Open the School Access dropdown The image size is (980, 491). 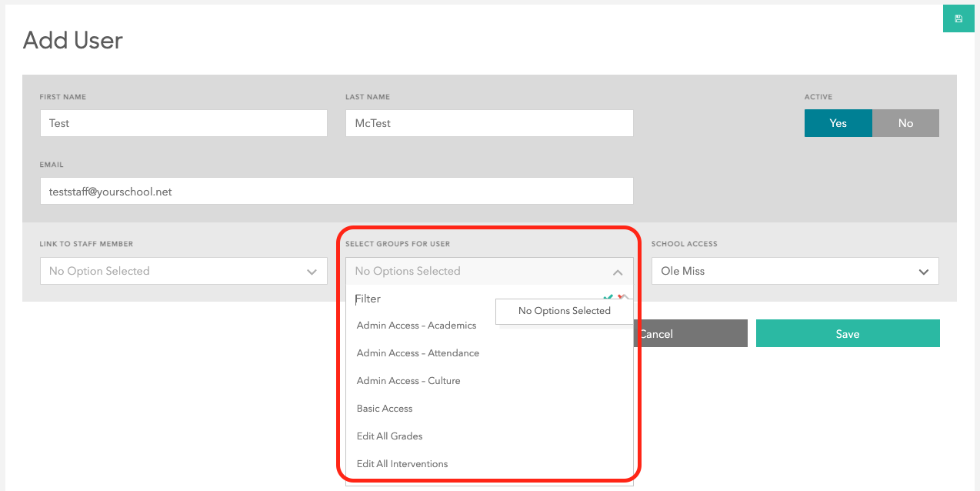[x=795, y=271]
